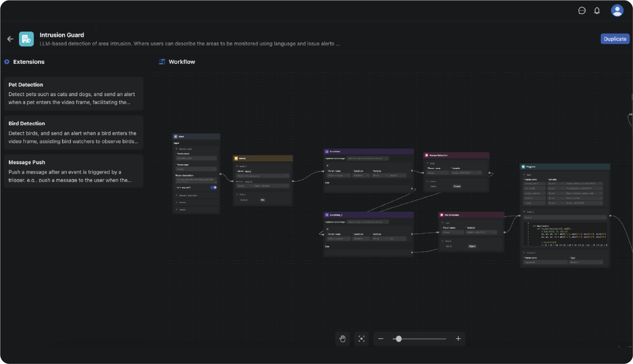Viewport: 633px width, 364px height.
Task: Click the Program node code editor
Action: click(565, 235)
